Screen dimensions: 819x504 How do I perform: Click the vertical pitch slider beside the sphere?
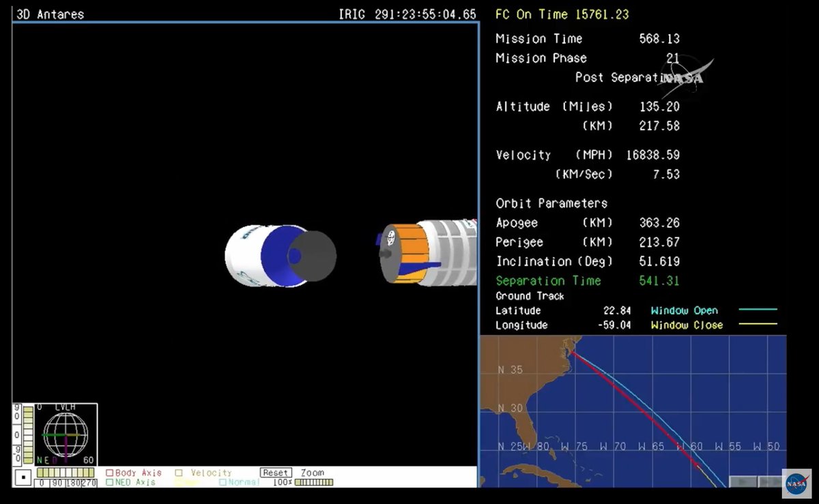point(28,435)
